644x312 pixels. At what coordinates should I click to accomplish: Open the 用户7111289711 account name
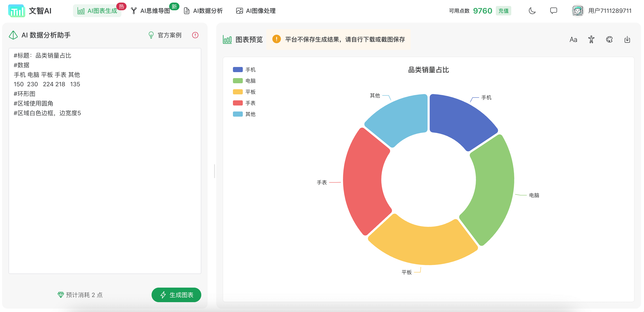pyautogui.click(x=610, y=11)
